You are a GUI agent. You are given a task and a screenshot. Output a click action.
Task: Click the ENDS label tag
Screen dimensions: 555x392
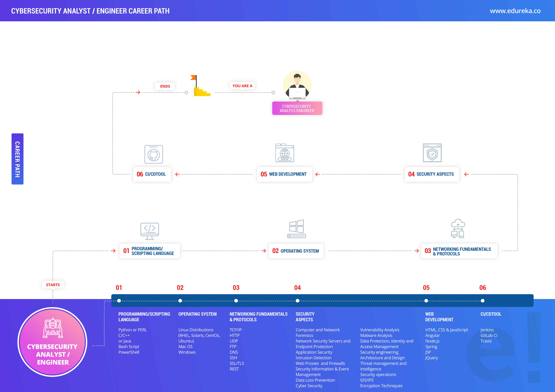click(165, 86)
